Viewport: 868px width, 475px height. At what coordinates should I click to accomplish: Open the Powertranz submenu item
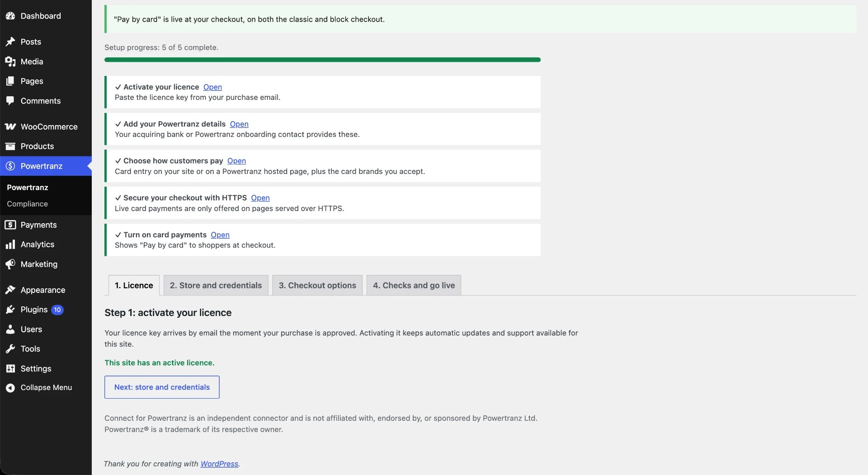[x=27, y=187]
